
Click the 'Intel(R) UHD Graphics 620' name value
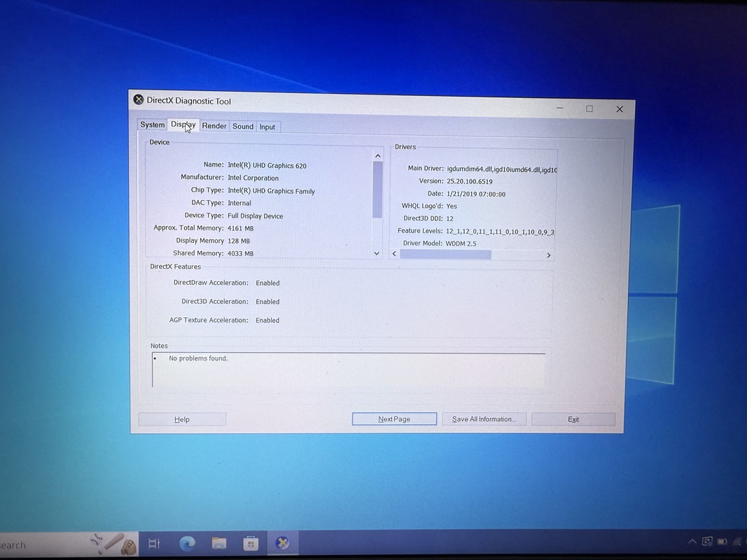click(x=267, y=166)
